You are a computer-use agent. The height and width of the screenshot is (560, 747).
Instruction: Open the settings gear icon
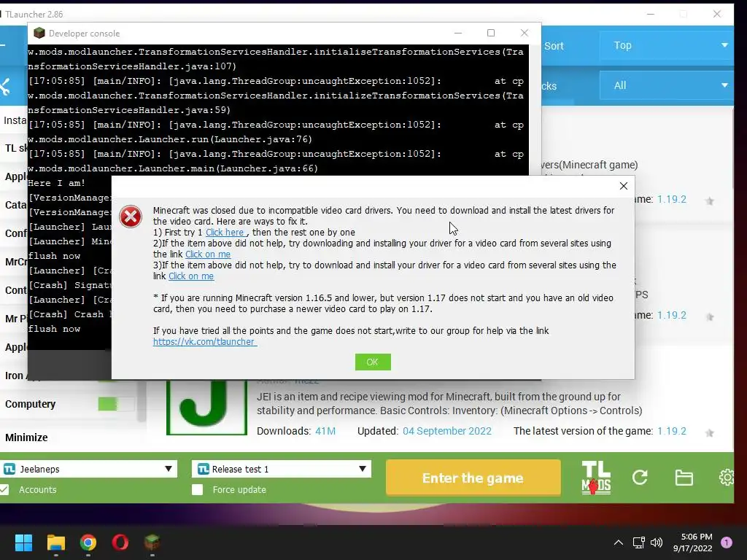[727, 477]
